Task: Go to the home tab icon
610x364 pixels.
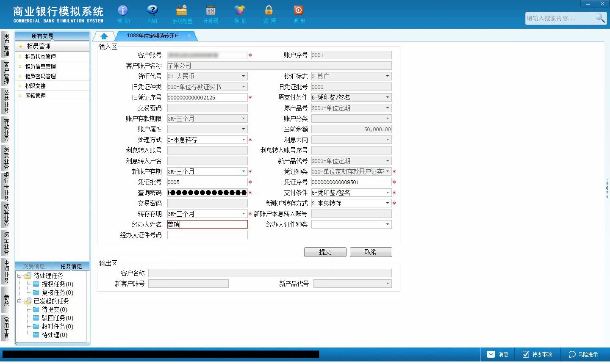Action: tap(104, 36)
